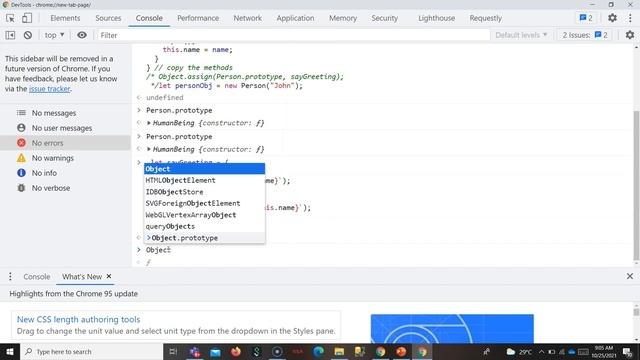Close the bottom drawer panel
The image size is (640, 360).
(630, 276)
